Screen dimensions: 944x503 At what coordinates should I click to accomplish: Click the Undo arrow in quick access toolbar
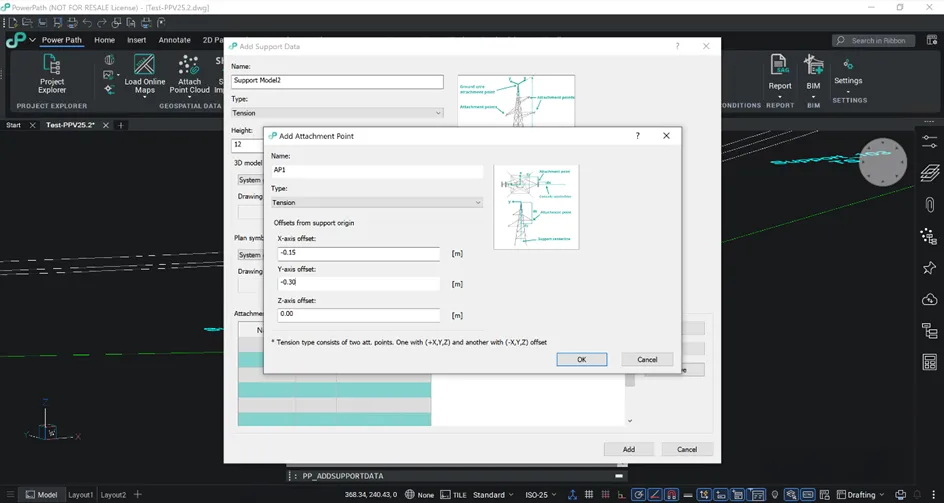click(87, 22)
